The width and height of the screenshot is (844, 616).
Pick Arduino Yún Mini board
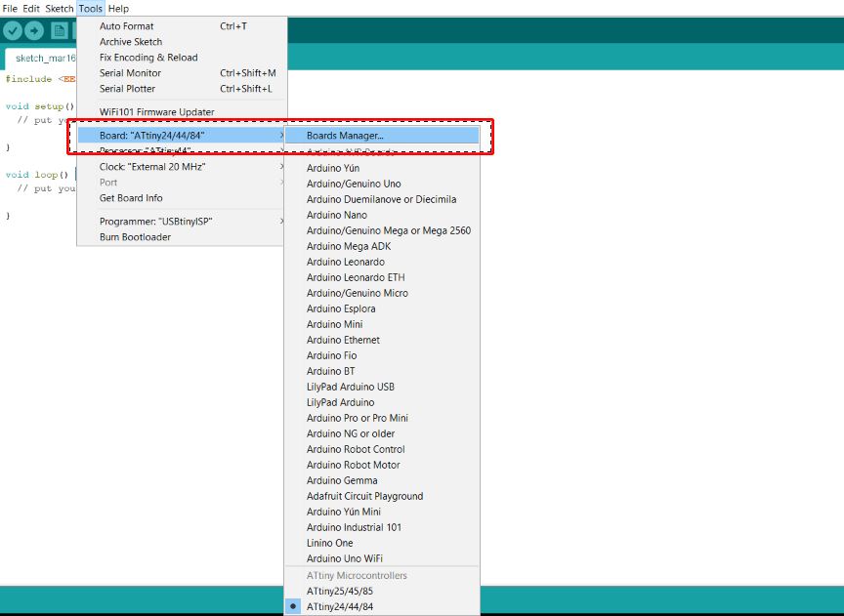click(x=382, y=512)
